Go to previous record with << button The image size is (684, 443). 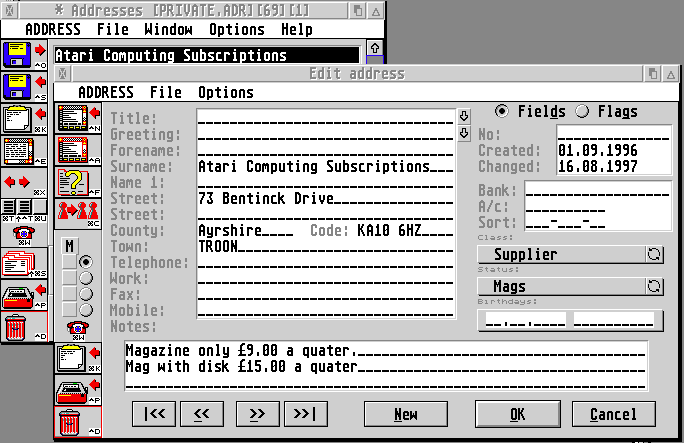[x=202, y=414]
